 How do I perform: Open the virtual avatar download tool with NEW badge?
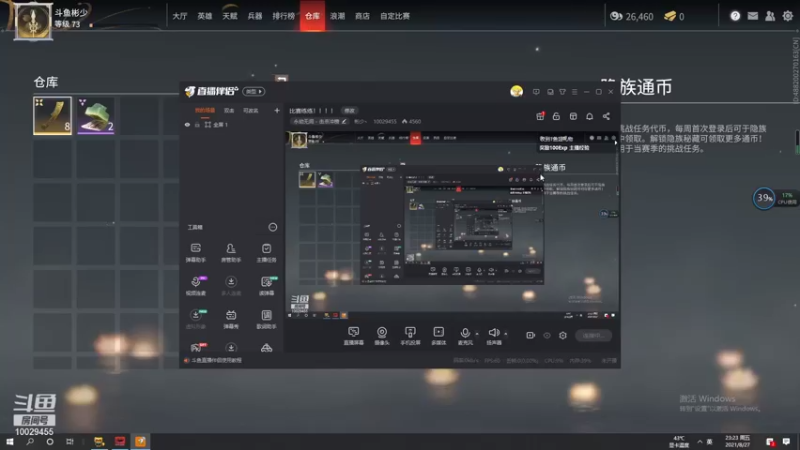coord(195,319)
